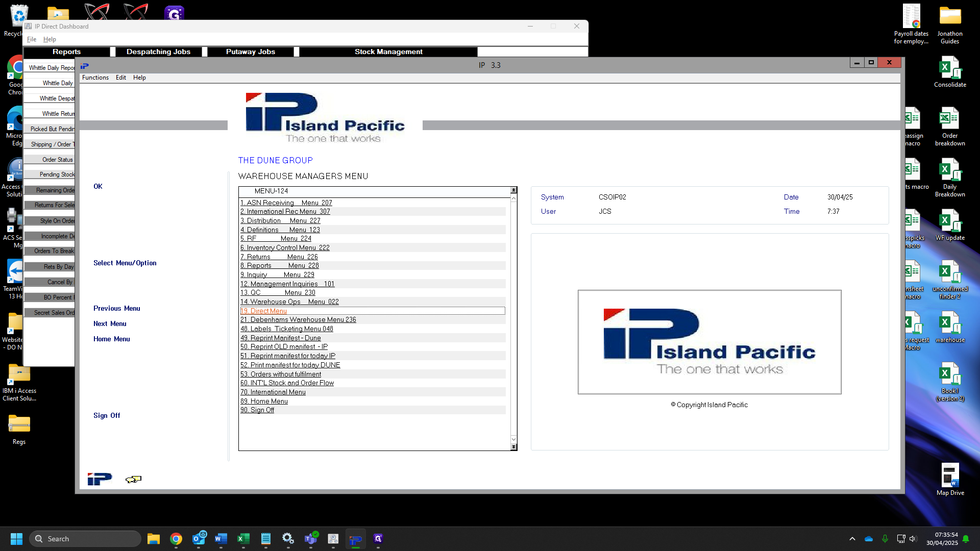Click the menu list scroll-up arrow

click(x=513, y=198)
